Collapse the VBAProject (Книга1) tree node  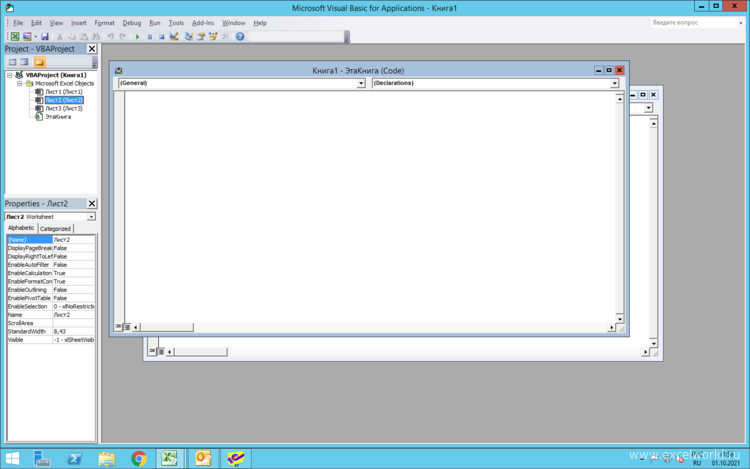10,75
